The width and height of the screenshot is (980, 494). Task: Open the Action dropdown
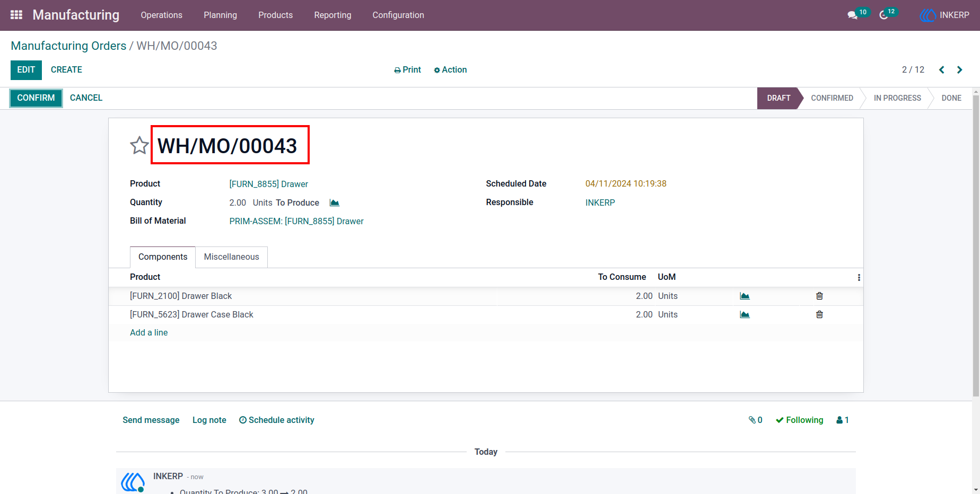(x=450, y=70)
